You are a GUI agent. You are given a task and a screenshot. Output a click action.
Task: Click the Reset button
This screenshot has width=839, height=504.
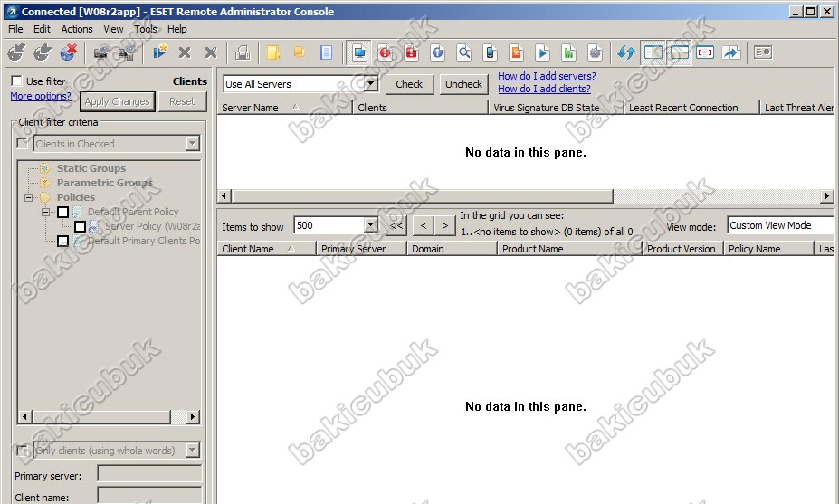coord(182,101)
